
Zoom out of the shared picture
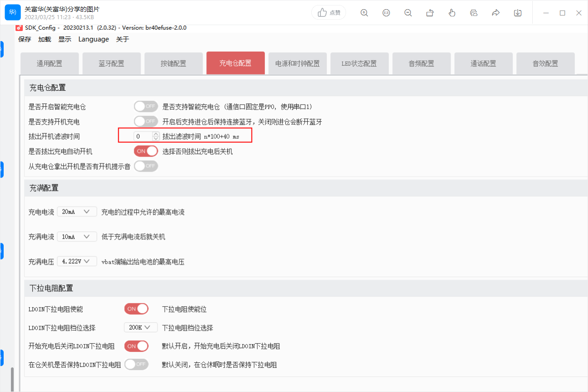pyautogui.click(x=408, y=13)
